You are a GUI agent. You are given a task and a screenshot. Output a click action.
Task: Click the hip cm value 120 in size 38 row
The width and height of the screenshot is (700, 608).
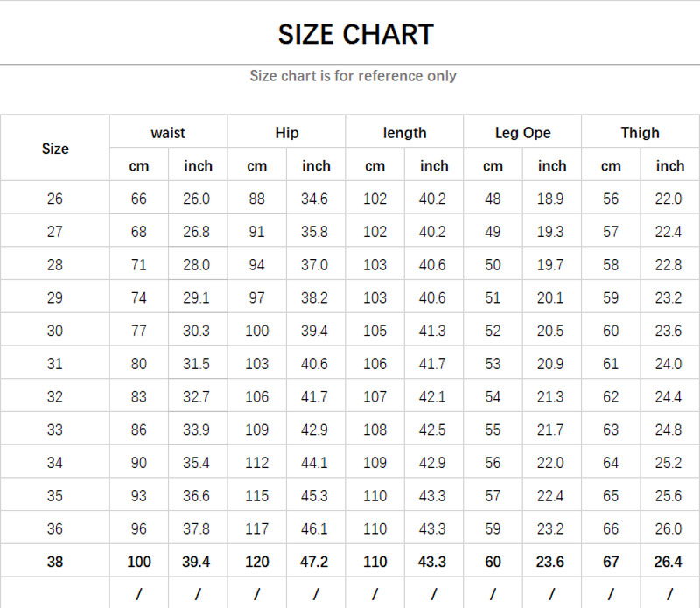[256, 562]
